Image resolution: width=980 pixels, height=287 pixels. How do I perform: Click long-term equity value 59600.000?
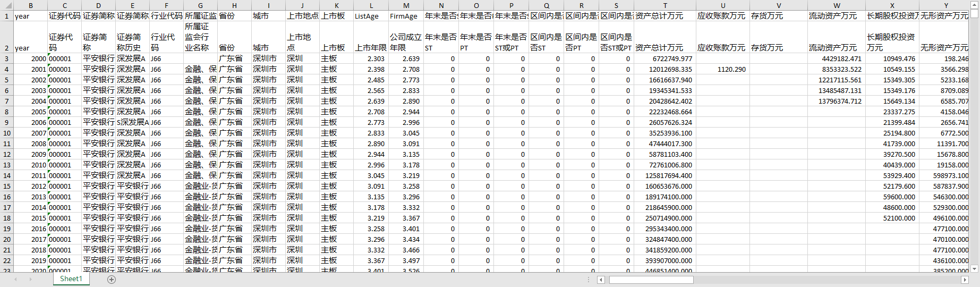tap(892, 197)
